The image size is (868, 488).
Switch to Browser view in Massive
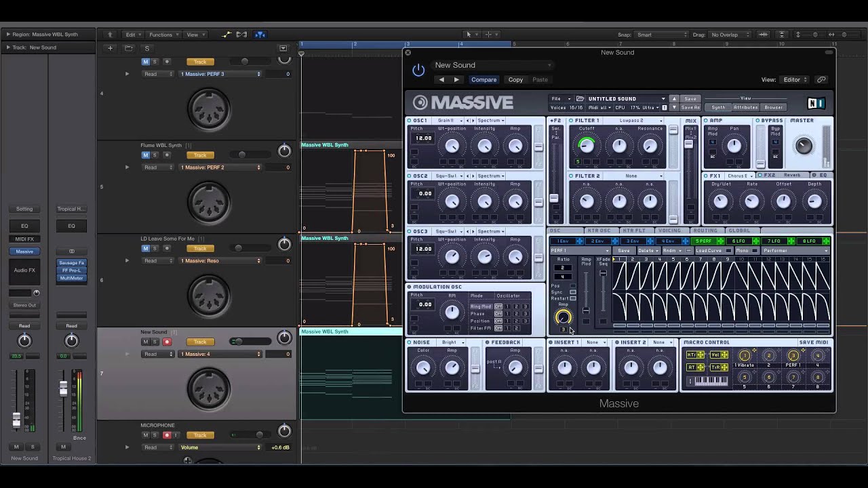774,107
